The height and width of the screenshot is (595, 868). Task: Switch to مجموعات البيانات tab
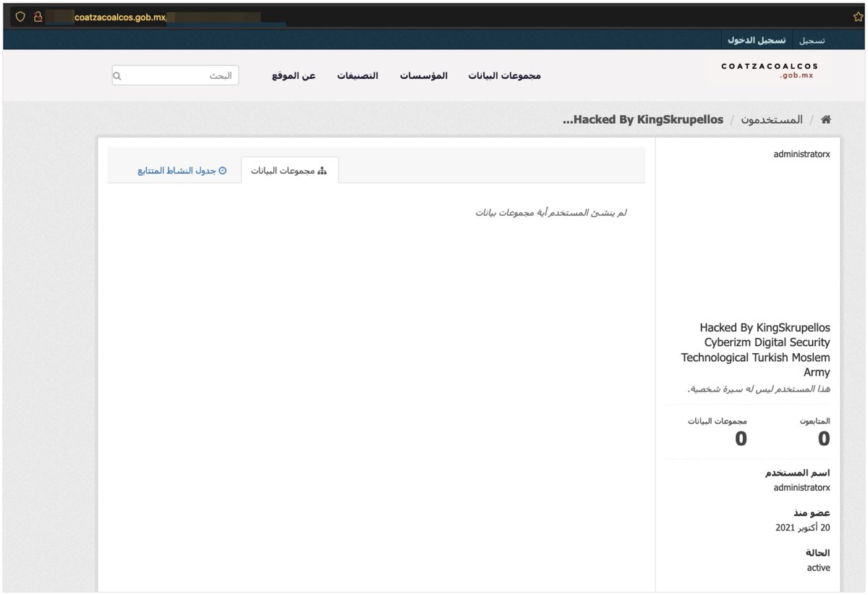289,171
